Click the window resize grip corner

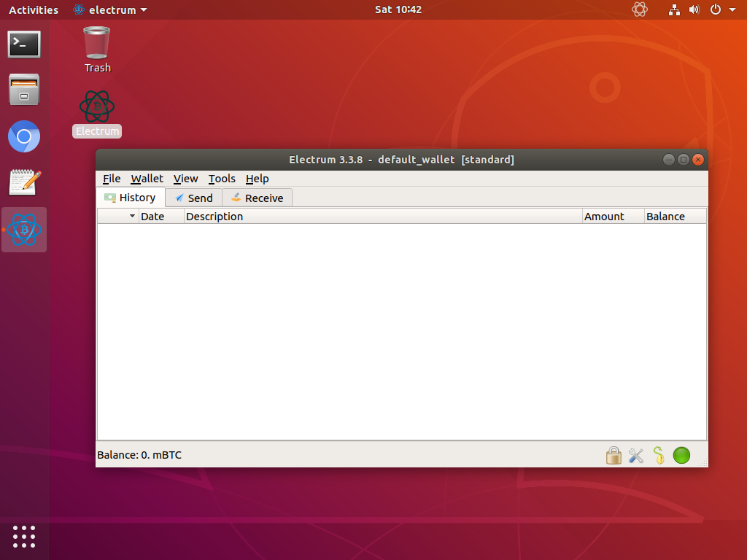(x=703, y=462)
